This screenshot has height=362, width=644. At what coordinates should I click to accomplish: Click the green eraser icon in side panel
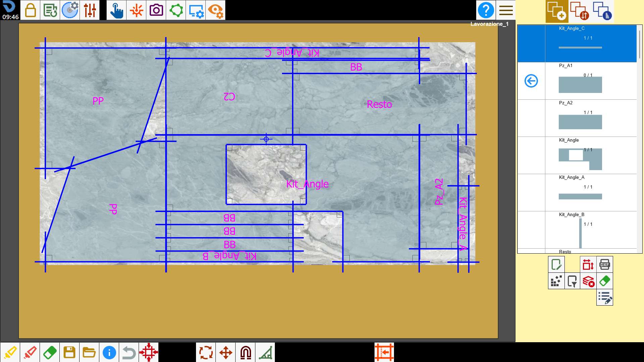[604, 281]
